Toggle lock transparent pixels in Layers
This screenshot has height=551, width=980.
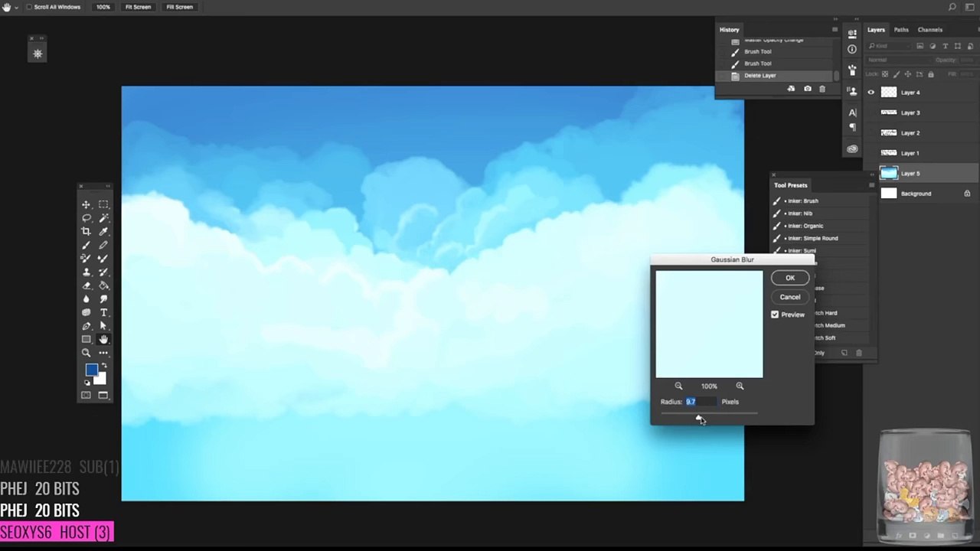click(x=885, y=74)
